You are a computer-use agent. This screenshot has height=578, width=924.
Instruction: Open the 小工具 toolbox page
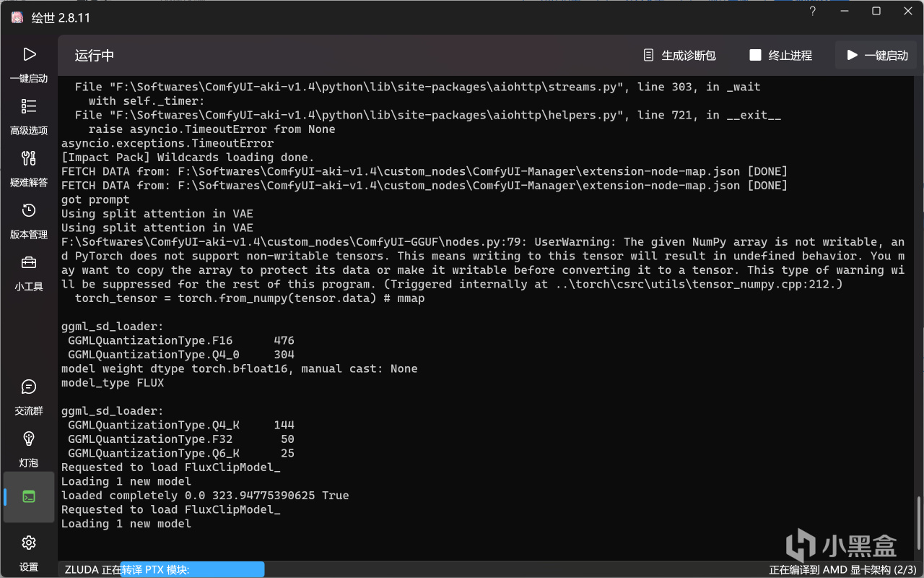click(x=29, y=272)
